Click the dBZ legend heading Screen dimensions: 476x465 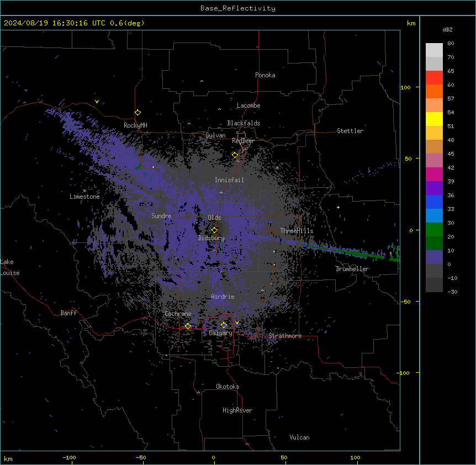(x=447, y=29)
